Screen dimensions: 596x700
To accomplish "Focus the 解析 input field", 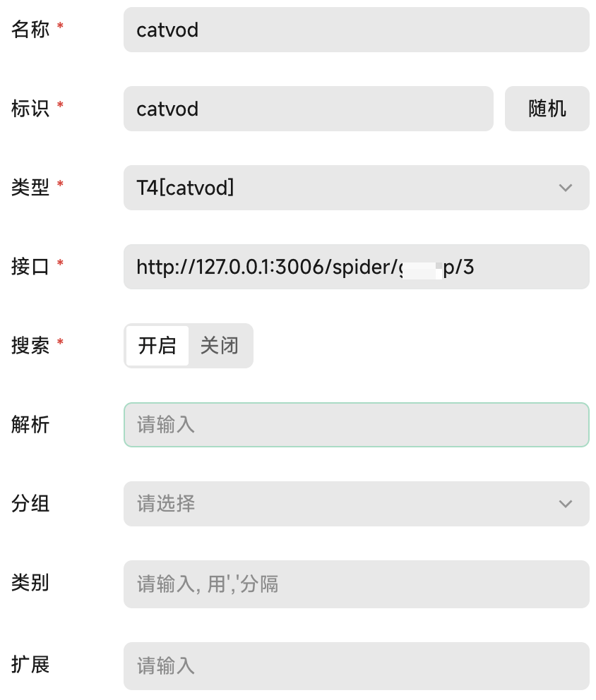I will [x=356, y=425].
